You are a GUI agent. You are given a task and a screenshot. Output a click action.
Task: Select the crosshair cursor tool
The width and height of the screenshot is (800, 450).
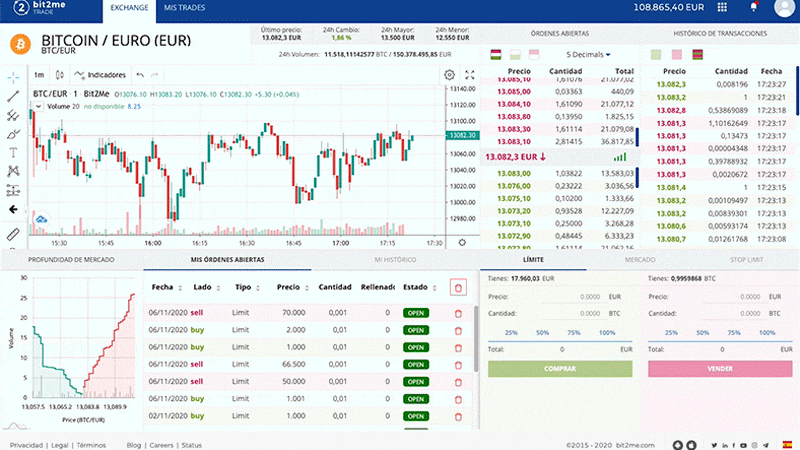click(x=13, y=78)
